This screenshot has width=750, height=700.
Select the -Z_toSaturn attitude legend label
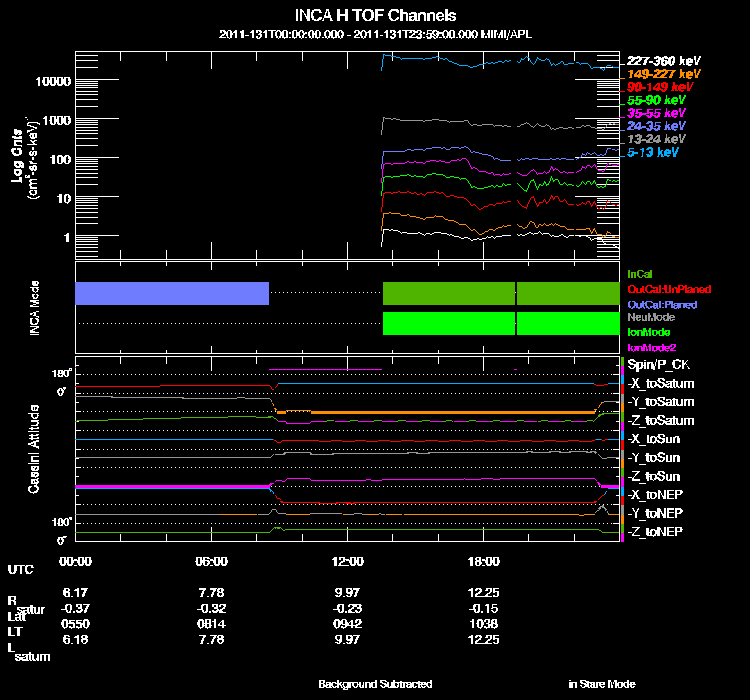(x=660, y=421)
